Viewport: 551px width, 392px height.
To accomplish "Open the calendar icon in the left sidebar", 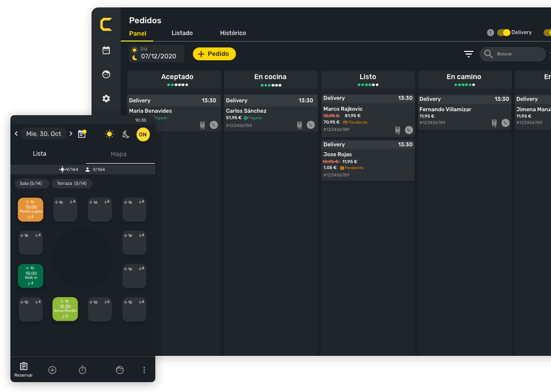I will 106,50.
